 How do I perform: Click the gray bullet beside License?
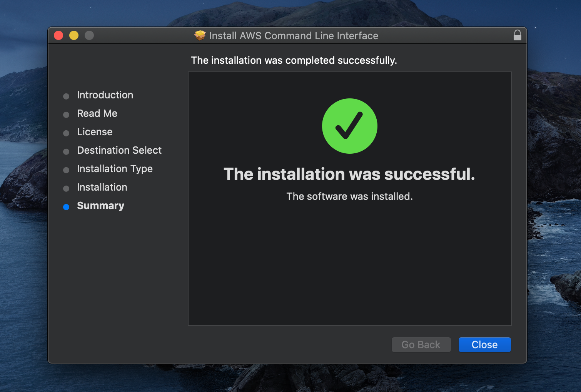point(66,133)
